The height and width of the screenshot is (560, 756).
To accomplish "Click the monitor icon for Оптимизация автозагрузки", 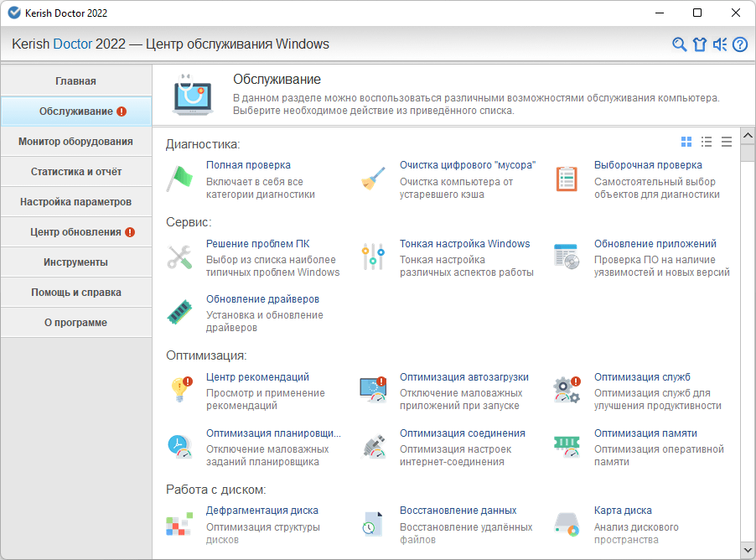I will 373,389.
